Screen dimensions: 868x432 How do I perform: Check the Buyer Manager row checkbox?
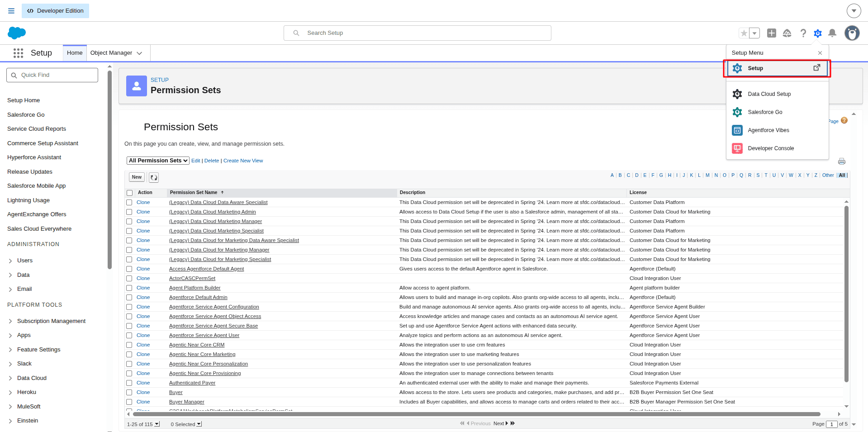(x=129, y=402)
